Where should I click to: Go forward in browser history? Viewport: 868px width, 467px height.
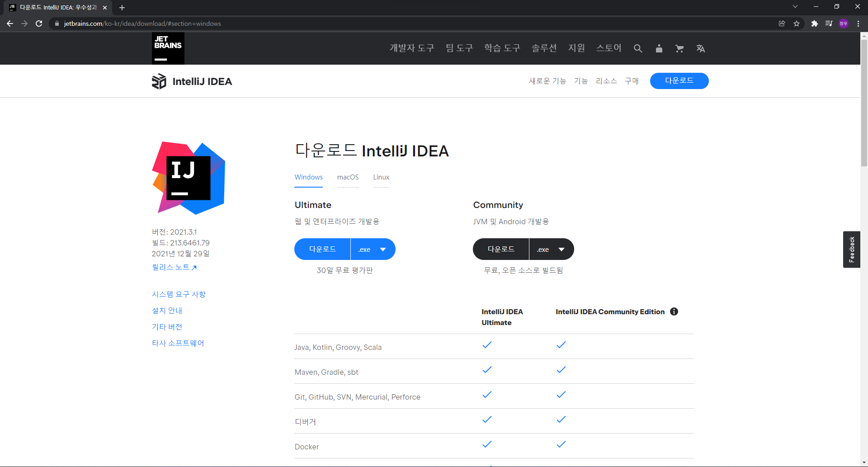tap(24, 24)
